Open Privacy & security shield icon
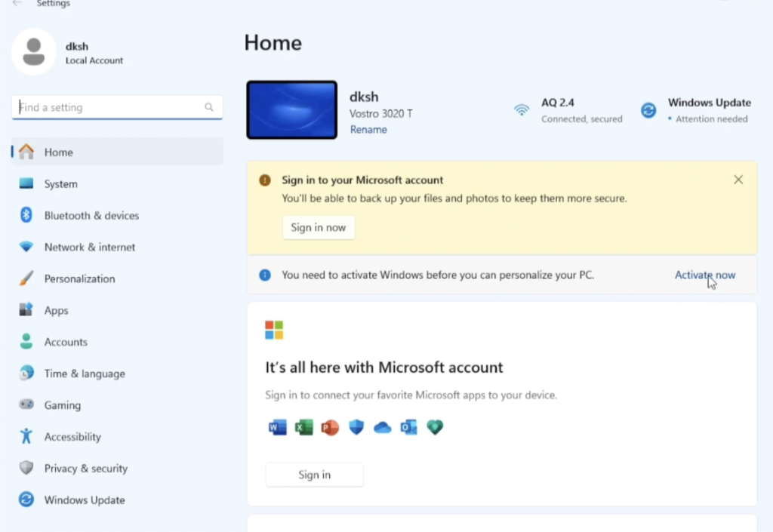773x532 pixels. 26,469
